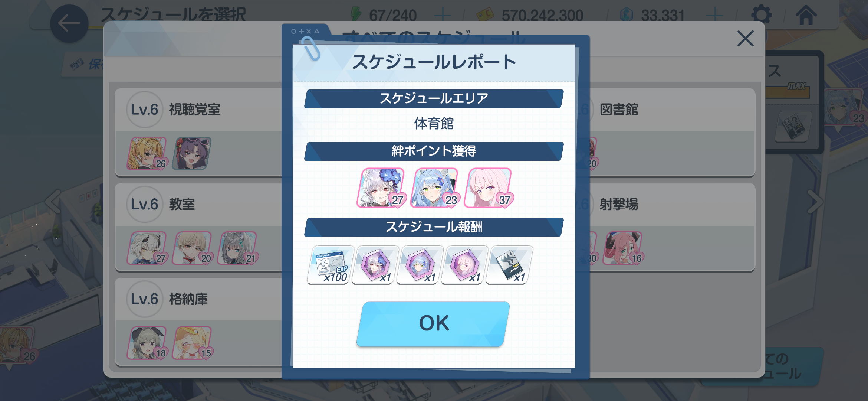Tap the blue-haired student bond level 23 portrait
Viewport: 868px width, 401px height.
[x=435, y=188]
